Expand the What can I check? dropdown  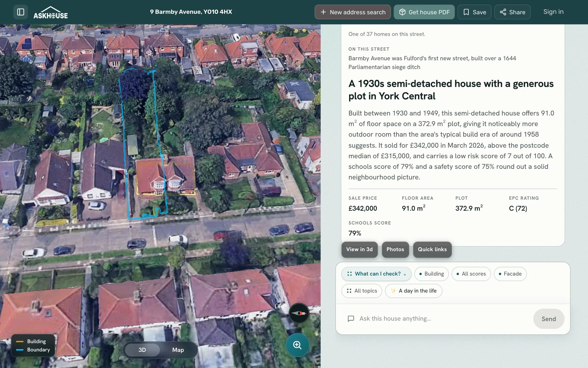[376, 274]
